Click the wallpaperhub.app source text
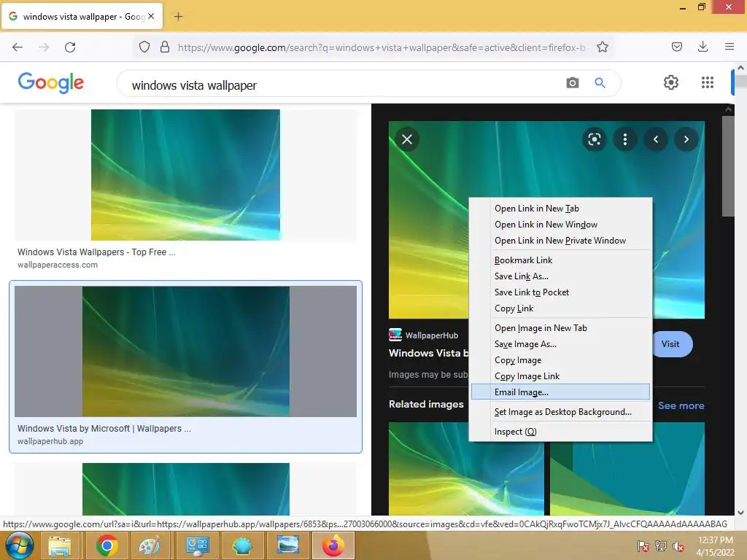 tap(50, 441)
